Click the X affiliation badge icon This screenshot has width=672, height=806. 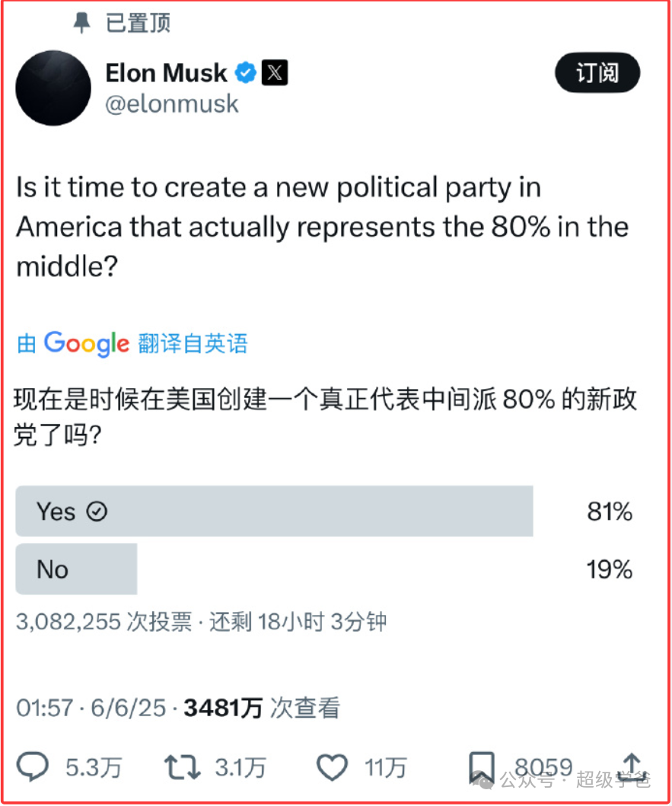275,73
